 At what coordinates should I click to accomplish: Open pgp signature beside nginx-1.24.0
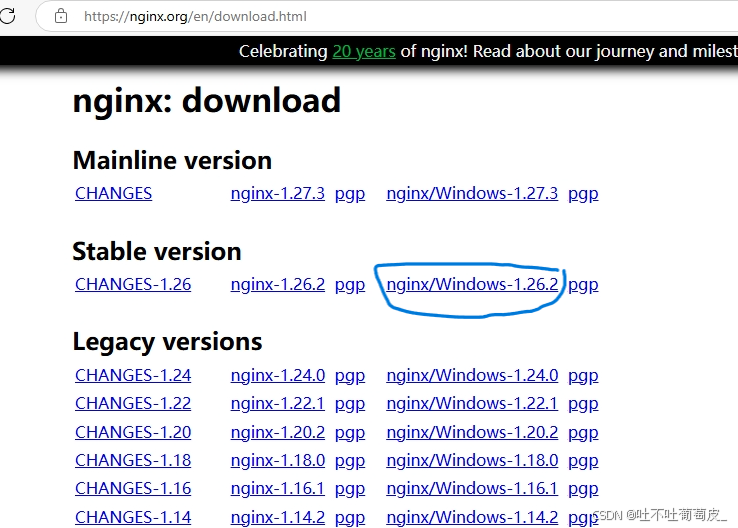click(350, 376)
